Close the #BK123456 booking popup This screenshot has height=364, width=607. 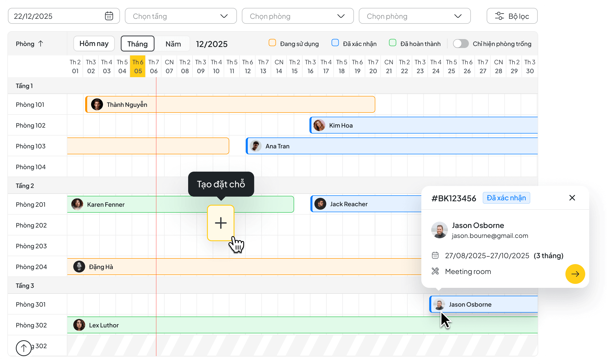point(572,198)
